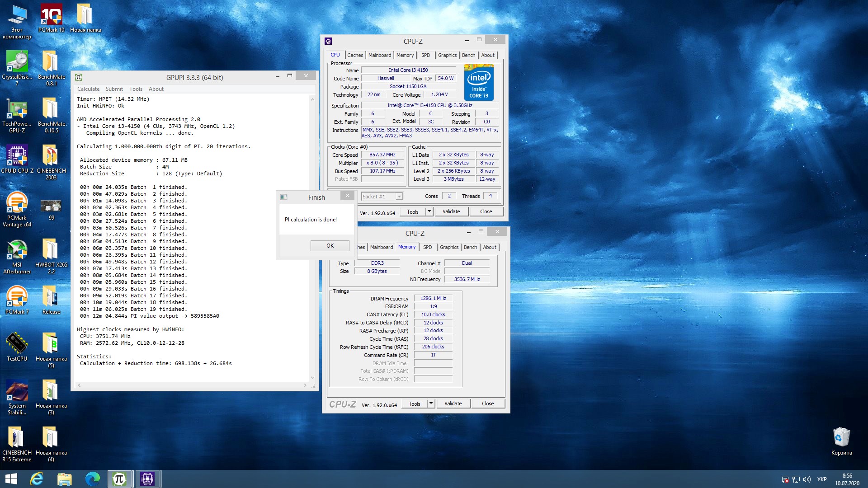Image resolution: width=868 pixels, height=488 pixels.
Task: Switch to About tab in lower CPU-Z
Action: pyautogui.click(x=490, y=247)
